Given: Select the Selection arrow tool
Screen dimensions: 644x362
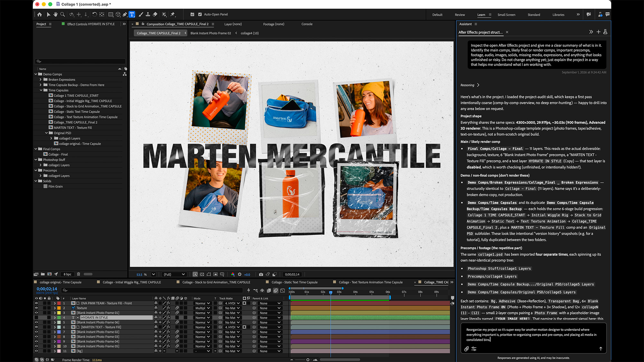Looking at the screenshot, I should click(48, 14).
